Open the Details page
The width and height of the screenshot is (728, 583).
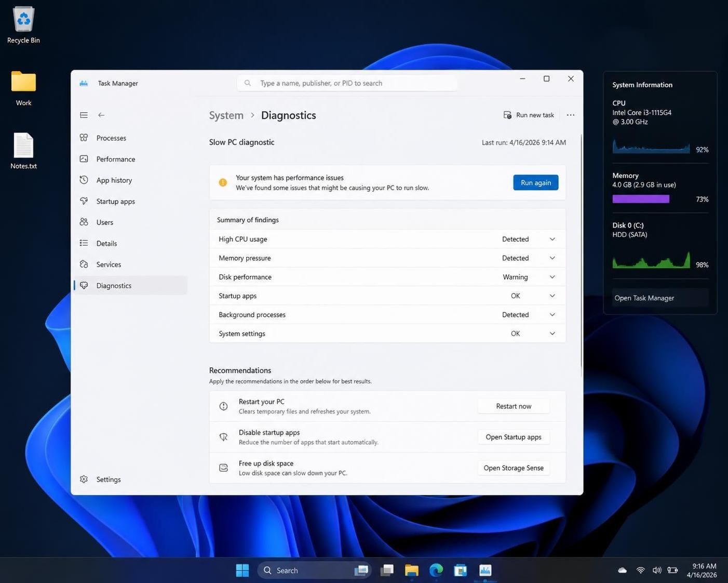point(130,243)
